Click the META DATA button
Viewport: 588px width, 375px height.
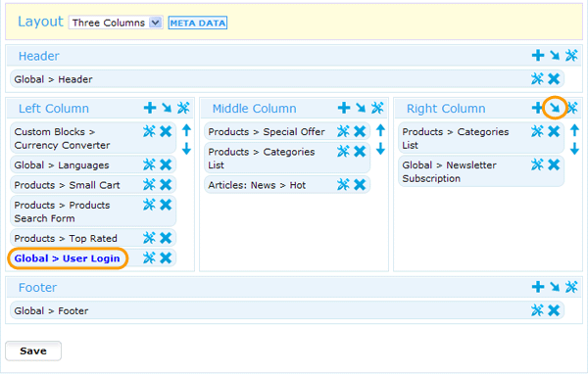198,23
